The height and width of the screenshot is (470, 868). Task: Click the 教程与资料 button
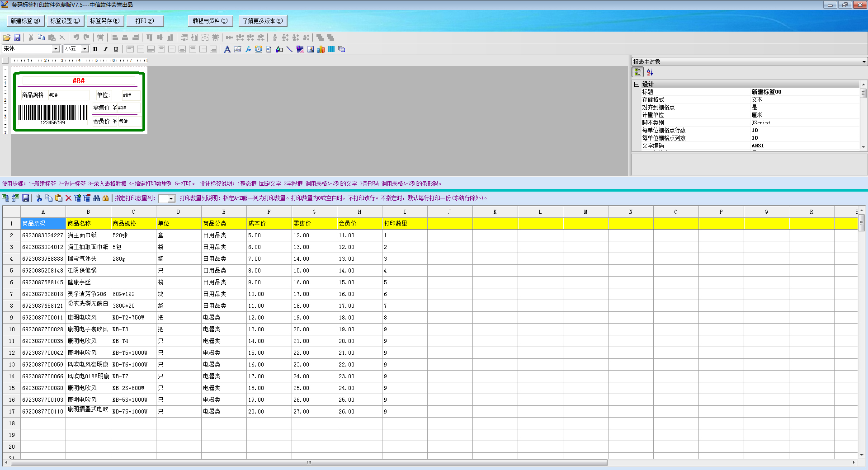click(210, 21)
